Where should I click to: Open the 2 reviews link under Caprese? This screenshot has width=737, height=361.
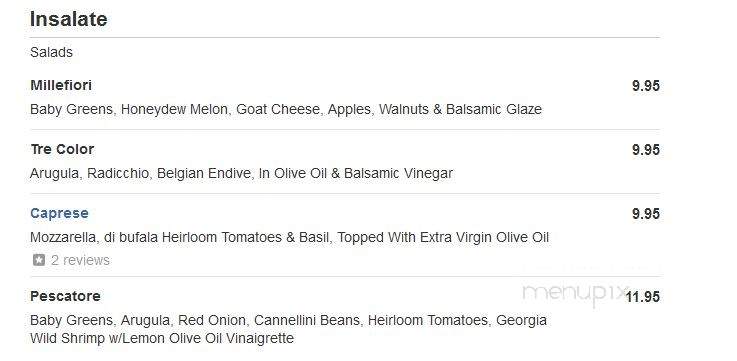(x=80, y=260)
